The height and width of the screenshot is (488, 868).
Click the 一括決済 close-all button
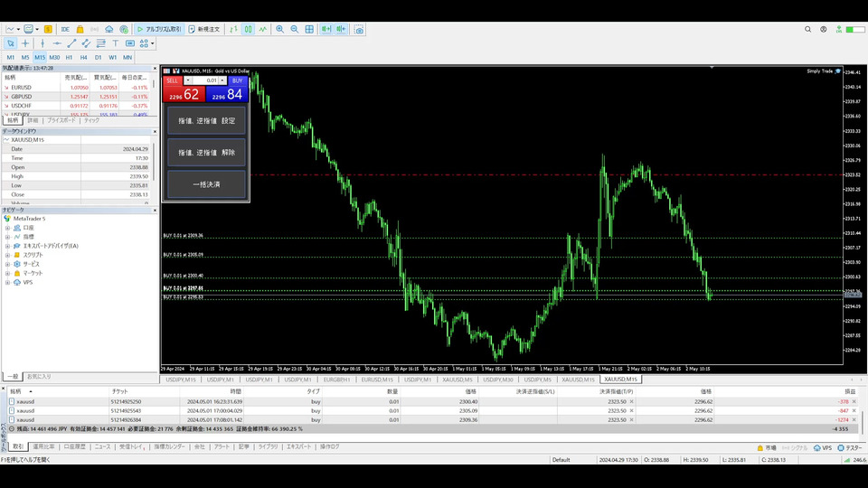(206, 184)
